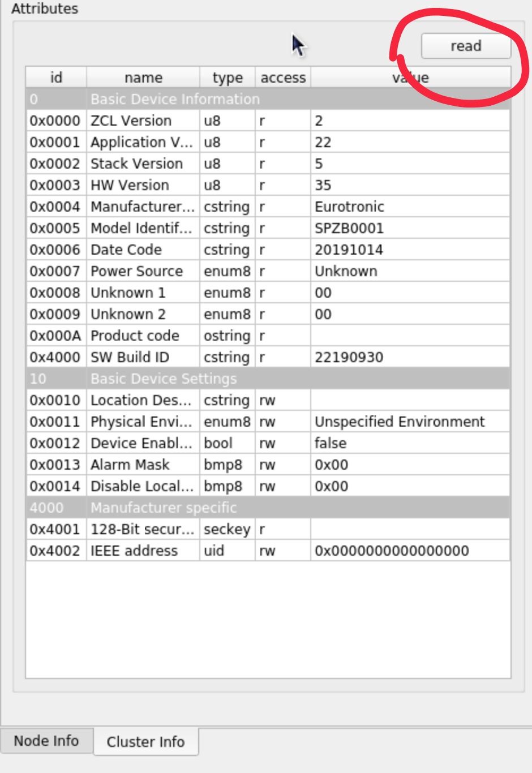Click the name column header

(143, 78)
